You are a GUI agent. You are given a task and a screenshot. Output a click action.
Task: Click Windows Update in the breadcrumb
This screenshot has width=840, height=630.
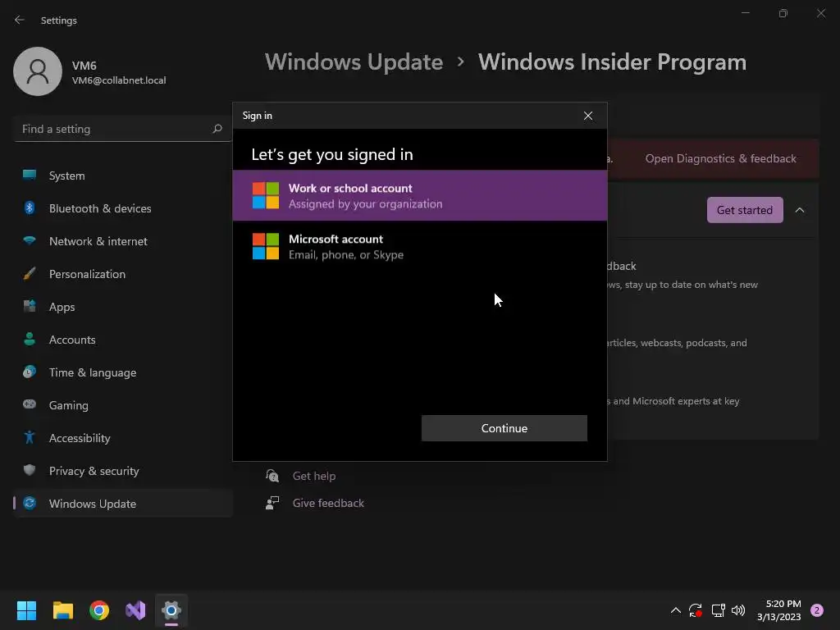354,62
